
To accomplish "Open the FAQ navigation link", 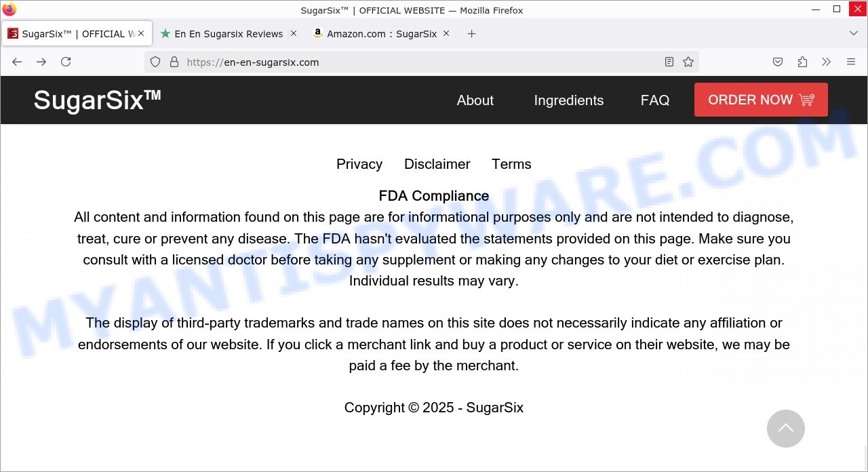I will pos(655,100).
